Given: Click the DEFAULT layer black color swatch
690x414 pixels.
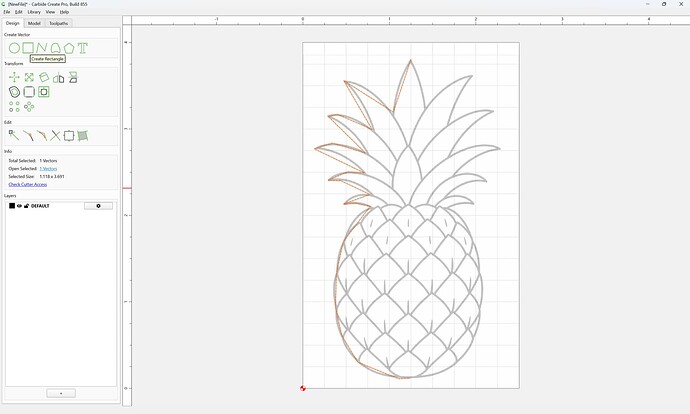Looking at the screenshot, I should point(12,206).
